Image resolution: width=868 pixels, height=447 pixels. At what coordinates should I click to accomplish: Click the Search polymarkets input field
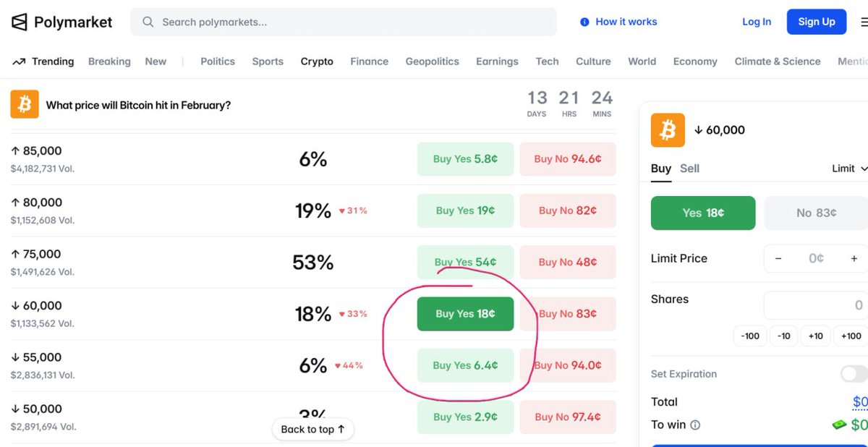344,22
